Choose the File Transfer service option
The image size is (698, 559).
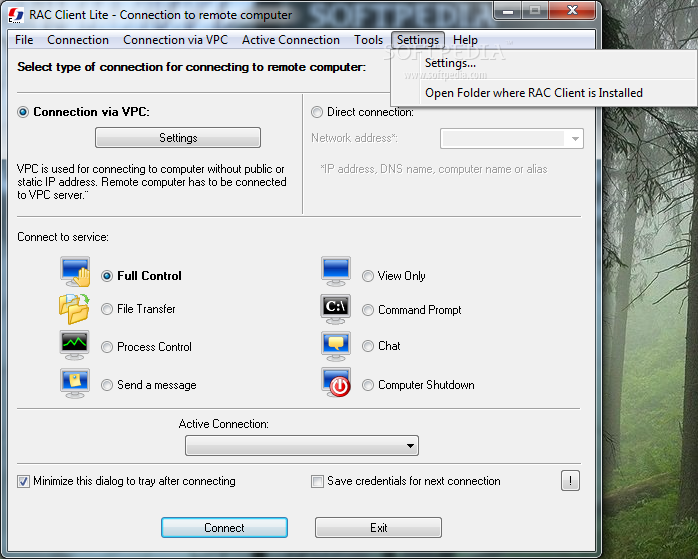click(x=107, y=309)
